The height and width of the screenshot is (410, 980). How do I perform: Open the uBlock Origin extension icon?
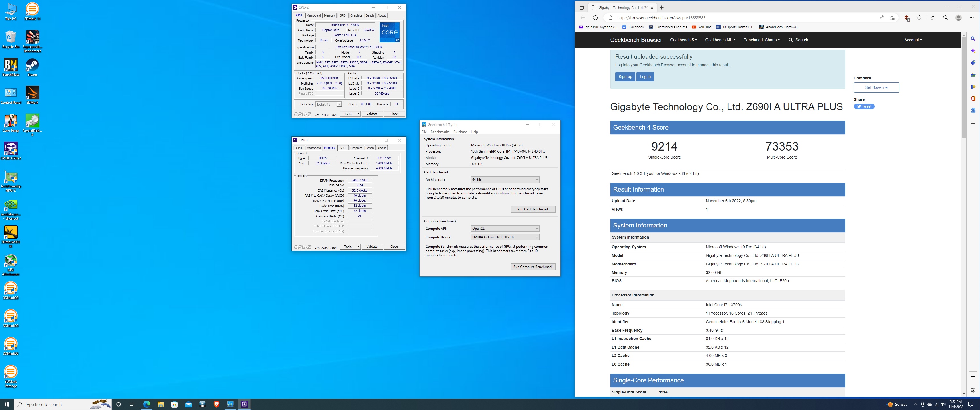907,18
